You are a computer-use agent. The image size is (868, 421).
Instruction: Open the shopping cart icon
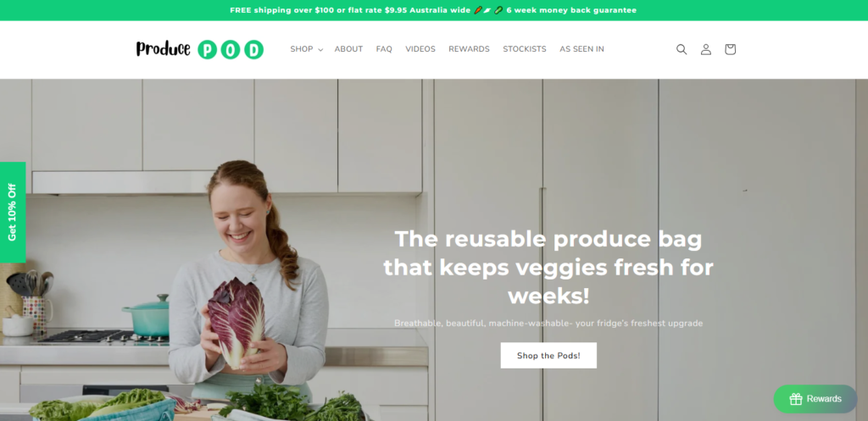click(730, 49)
